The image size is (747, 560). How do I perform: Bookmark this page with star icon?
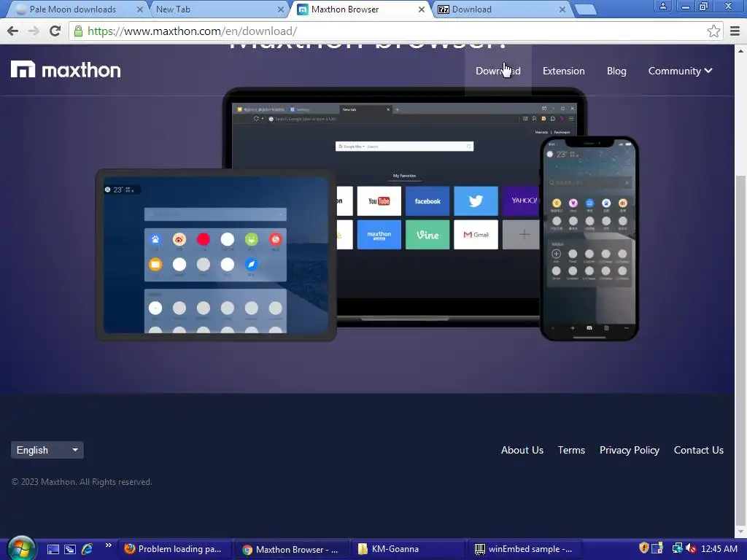(x=713, y=31)
